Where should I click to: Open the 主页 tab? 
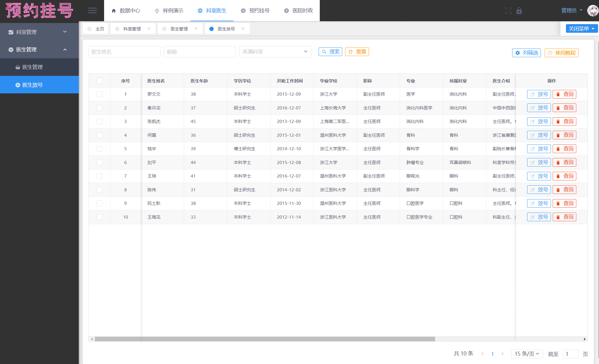pyautogui.click(x=96, y=29)
